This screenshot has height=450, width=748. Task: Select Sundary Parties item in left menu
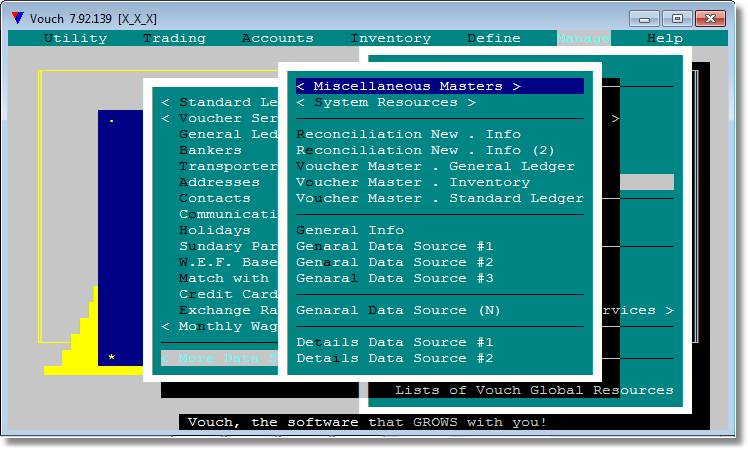coord(229,246)
